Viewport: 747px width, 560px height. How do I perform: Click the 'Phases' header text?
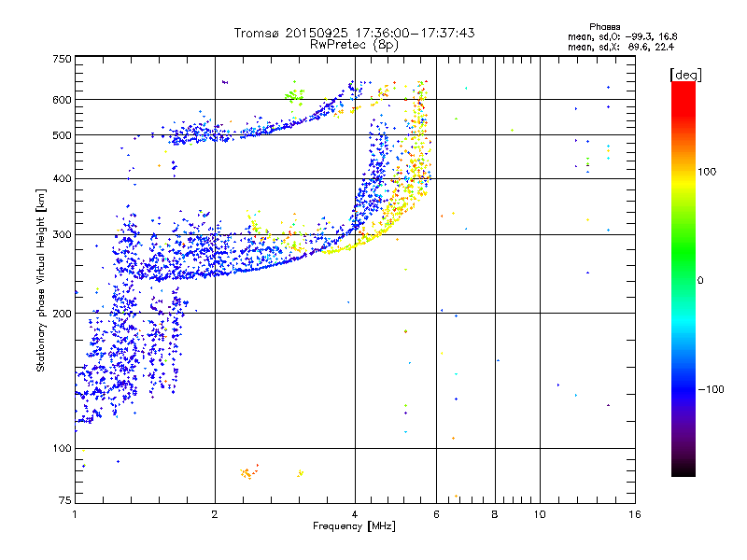(604, 27)
